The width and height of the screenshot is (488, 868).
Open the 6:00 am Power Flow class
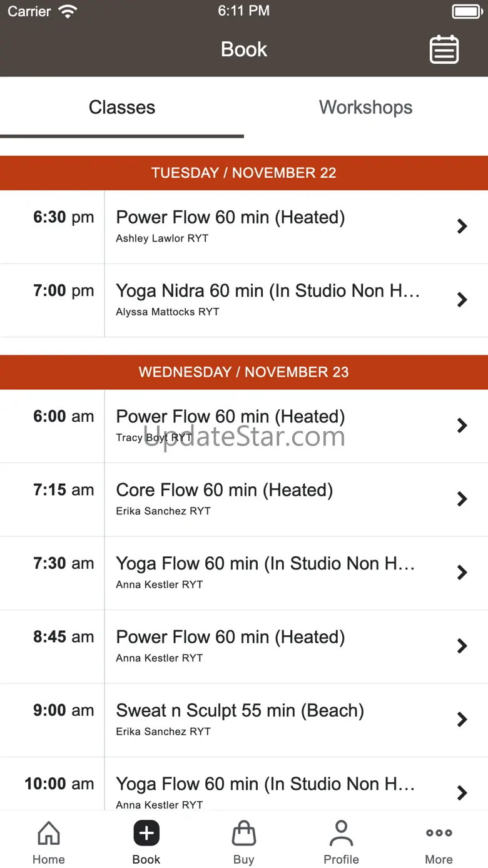pyautogui.click(x=230, y=417)
